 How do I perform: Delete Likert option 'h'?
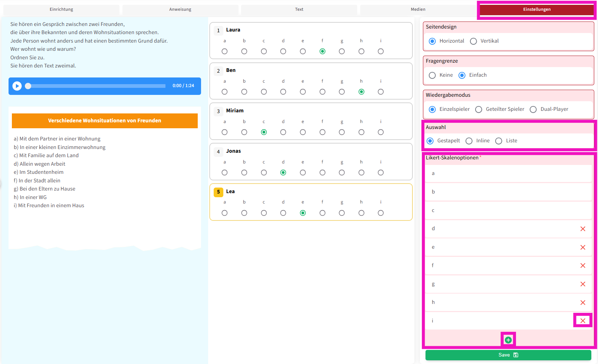(582, 303)
